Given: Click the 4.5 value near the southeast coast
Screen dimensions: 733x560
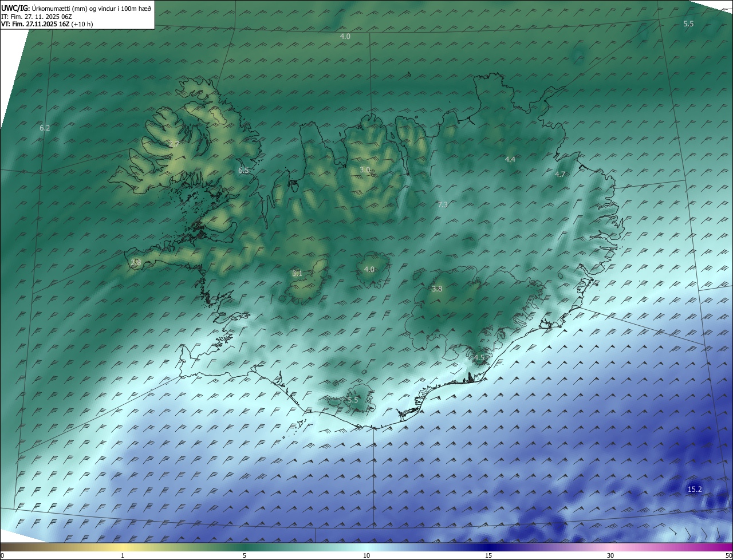Looking at the screenshot, I should 479,357.
